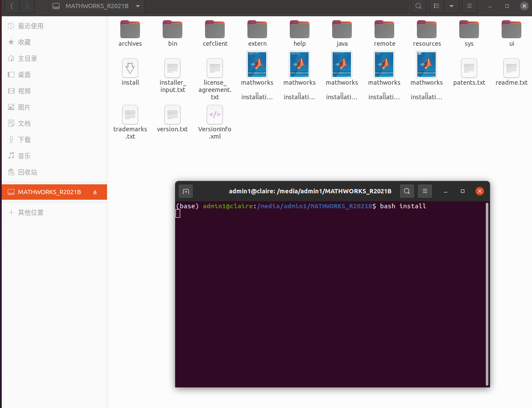The height and width of the screenshot is (408, 532).
Task: Open file manager hamburger menu
Action: tap(470, 6)
